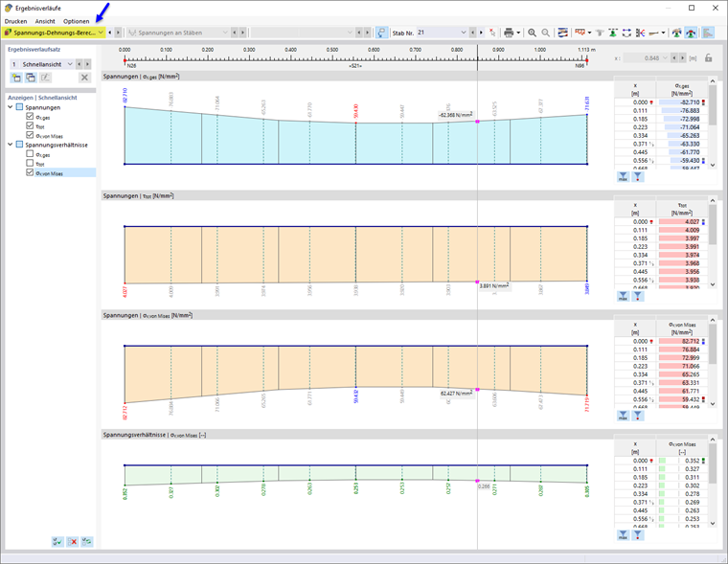Click max filter icon under σx,ges table
The image size is (728, 564).
tap(623, 177)
